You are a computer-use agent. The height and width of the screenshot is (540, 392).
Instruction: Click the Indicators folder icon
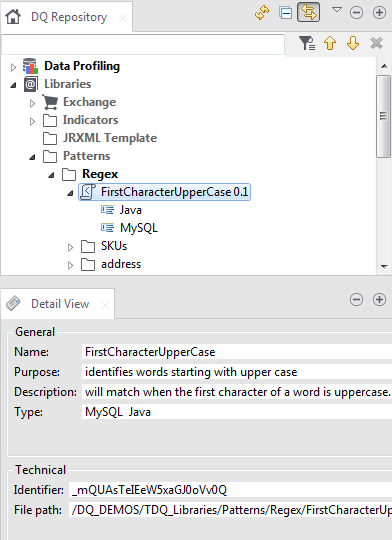tap(50, 121)
